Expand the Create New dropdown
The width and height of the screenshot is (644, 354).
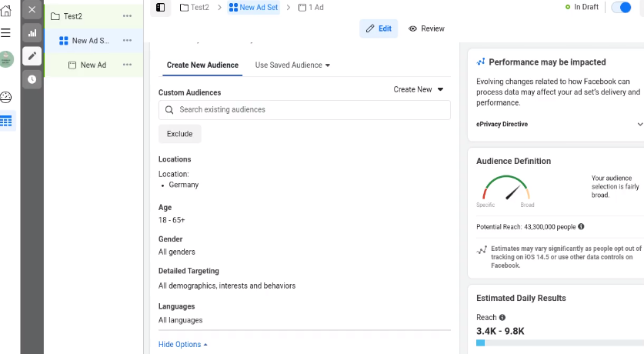pyautogui.click(x=419, y=89)
